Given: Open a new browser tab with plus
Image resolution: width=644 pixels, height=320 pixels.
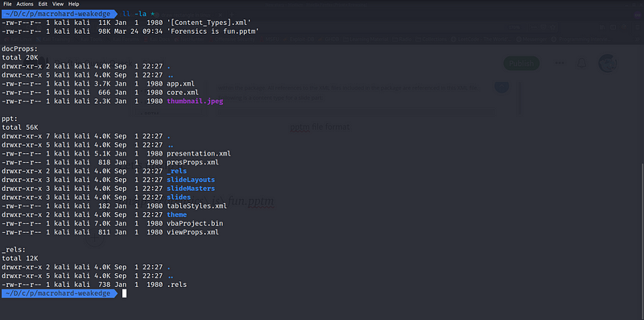Looking at the screenshot, I should [231, 15].
